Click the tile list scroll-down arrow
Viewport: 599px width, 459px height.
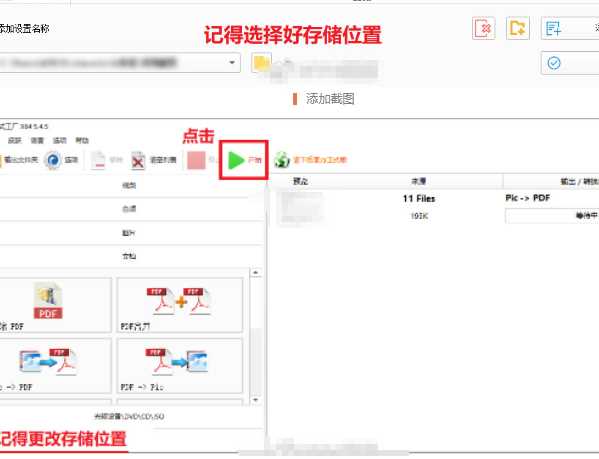256,400
